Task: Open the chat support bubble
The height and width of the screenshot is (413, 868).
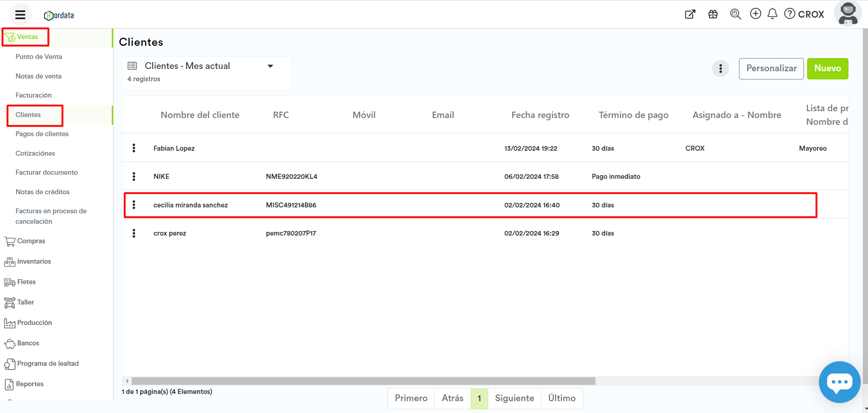Action: (x=839, y=382)
